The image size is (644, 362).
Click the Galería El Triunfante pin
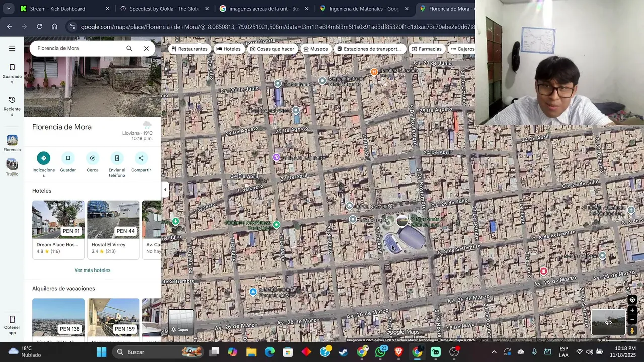pos(276,158)
